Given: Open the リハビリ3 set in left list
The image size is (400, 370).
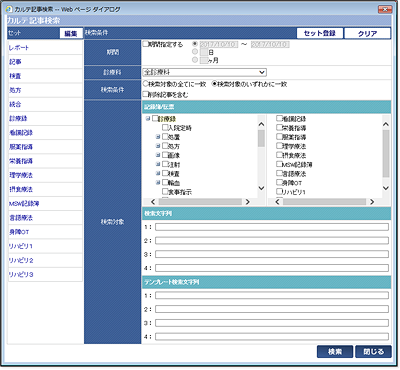Looking at the screenshot, I should [x=45, y=274].
